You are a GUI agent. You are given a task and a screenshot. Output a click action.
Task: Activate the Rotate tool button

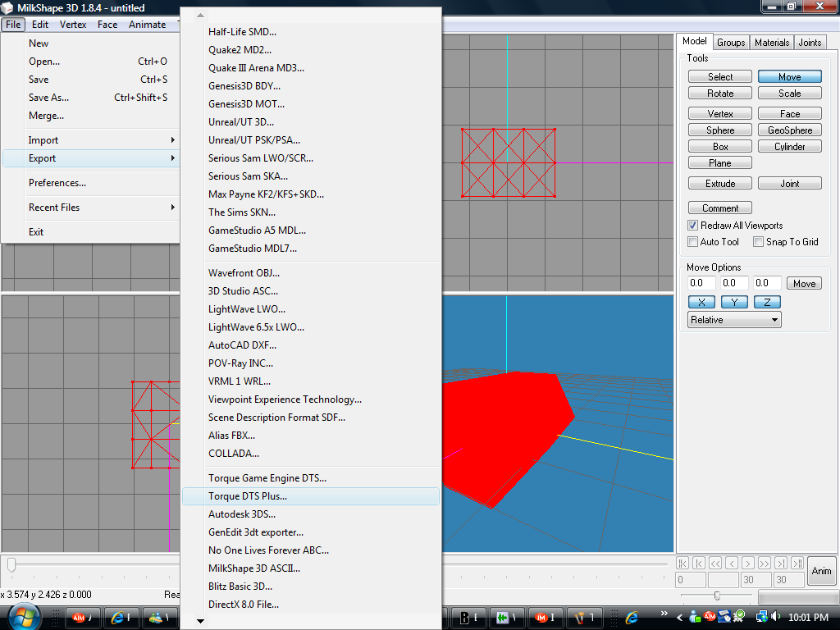click(720, 94)
